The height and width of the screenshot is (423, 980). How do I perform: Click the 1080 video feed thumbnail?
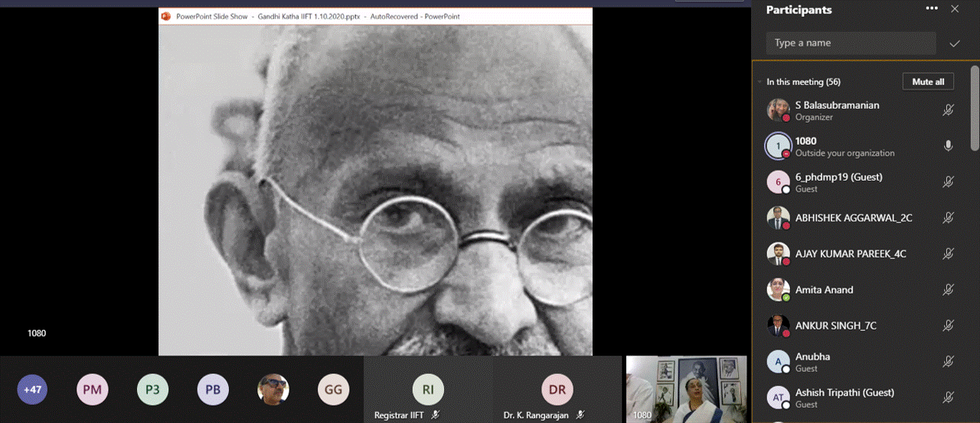point(687,389)
